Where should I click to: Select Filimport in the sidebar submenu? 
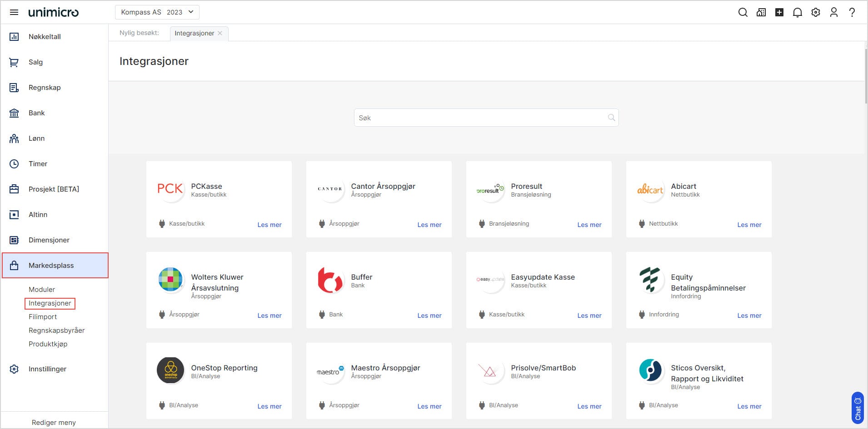coord(43,317)
